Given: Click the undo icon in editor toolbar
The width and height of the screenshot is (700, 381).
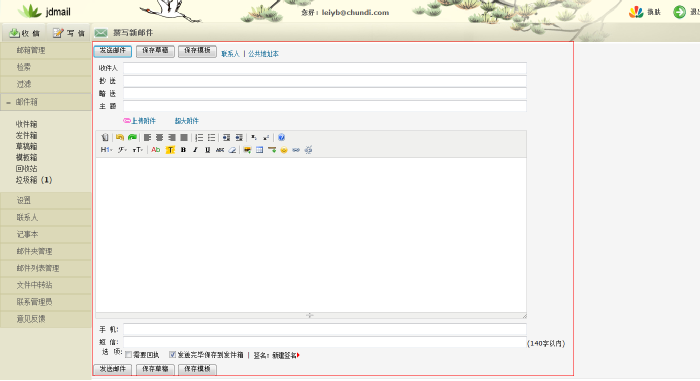Looking at the screenshot, I should [x=120, y=138].
